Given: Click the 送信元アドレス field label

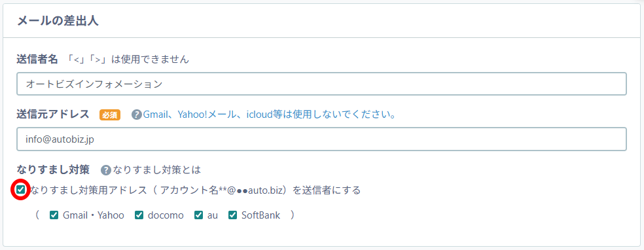Looking at the screenshot, I should point(53,115).
